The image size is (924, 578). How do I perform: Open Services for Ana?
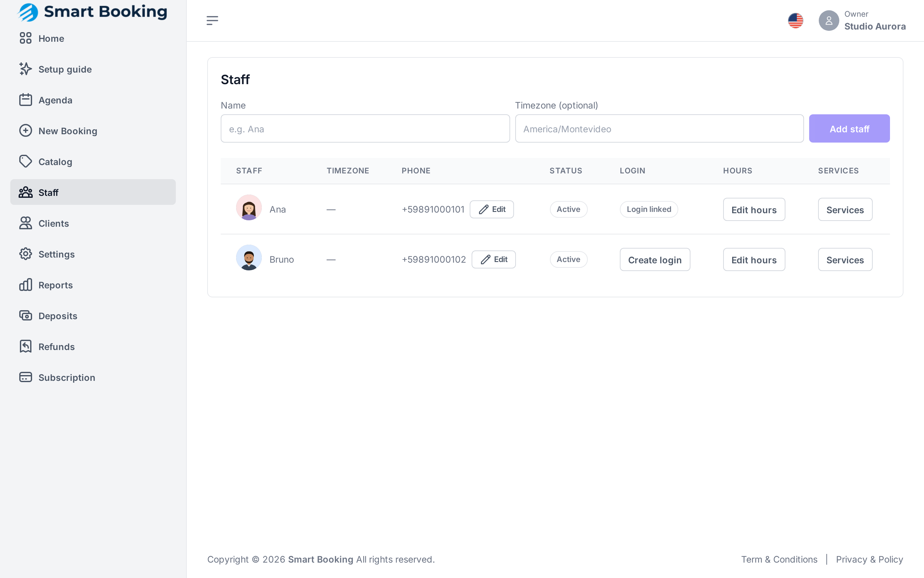pyautogui.click(x=845, y=209)
